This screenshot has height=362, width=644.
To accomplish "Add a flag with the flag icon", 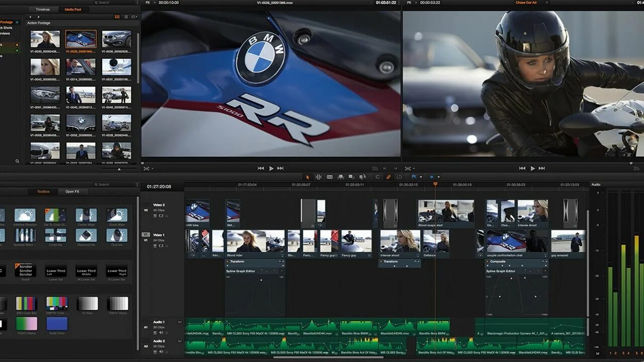I will pyautogui.click(x=414, y=177).
